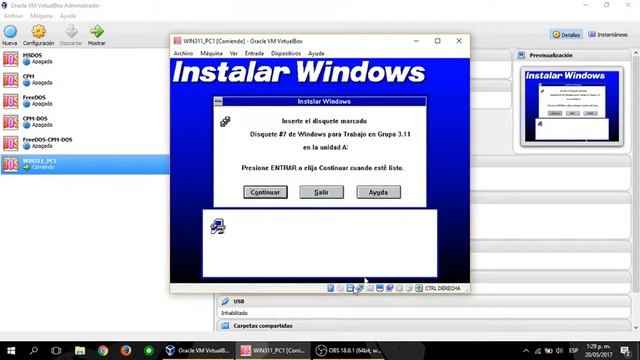Open the Dispositivos menu in VM window
The height and width of the screenshot is (360, 640).
pyautogui.click(x=286, y=53)
